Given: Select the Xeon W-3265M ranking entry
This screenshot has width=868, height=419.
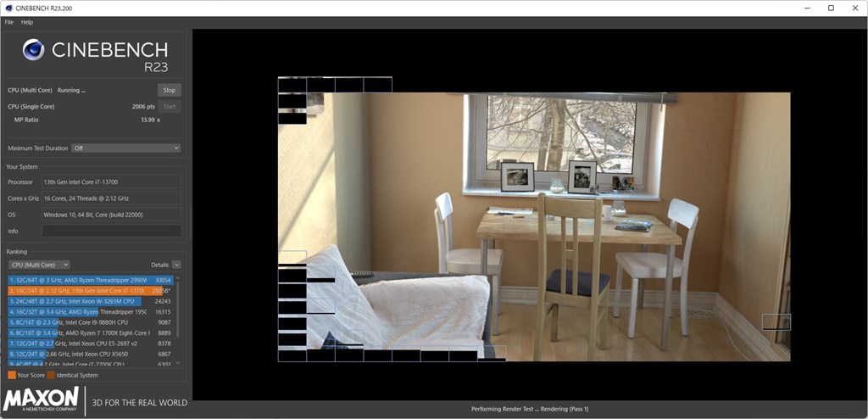Looking at the screenshot, I should pyautogui.click(x=90, y=301).
